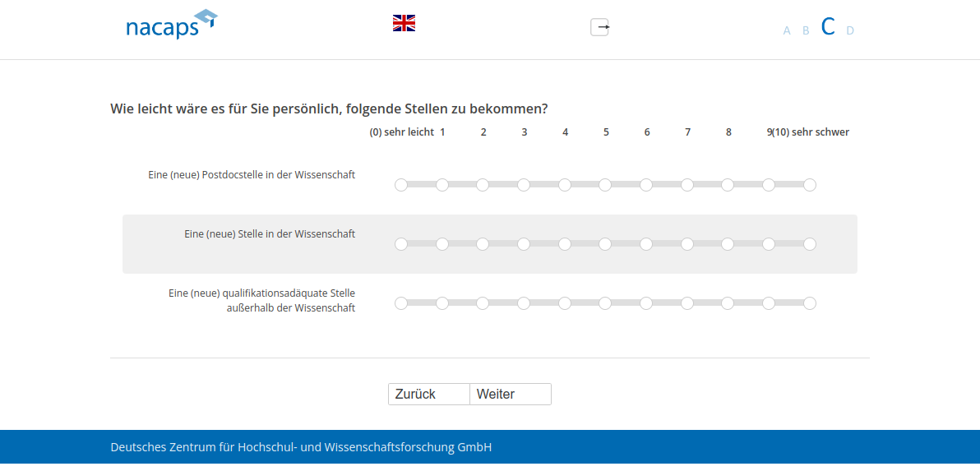980x471 pixels.
Task: Select 9 for Stelle außerhalb der Wissenschaft
Action: (x=769, y=303)
